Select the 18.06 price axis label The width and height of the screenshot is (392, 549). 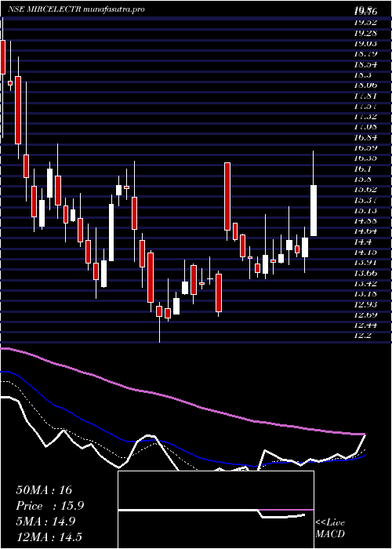point(365,85)
